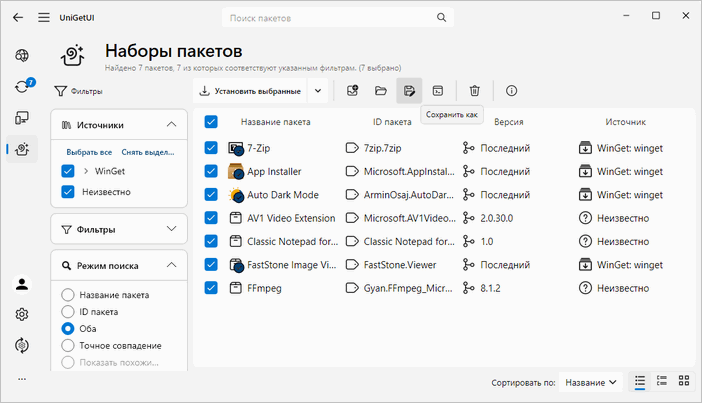Click the trash delete selected icon
Viewport: 702px width, 403px height.
coord(475,91)
